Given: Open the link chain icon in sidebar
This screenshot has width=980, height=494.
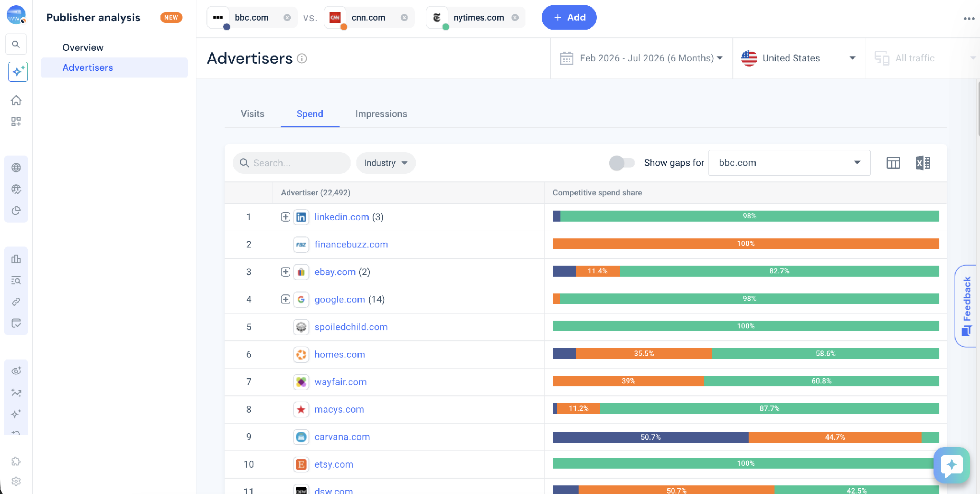Looking at the screenshot, I should 16,302.
